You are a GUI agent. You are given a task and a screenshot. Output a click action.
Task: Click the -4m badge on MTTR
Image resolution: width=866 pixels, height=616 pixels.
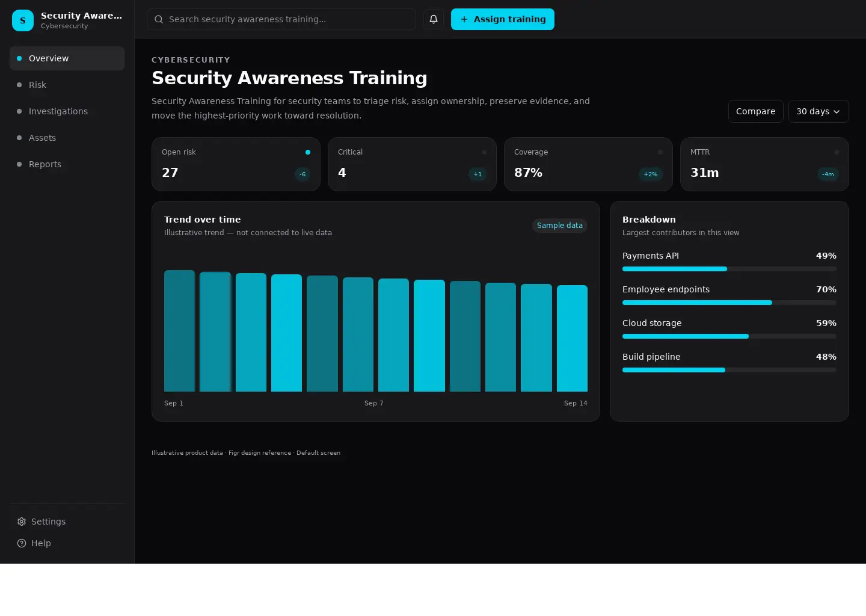[x=828, y=174]
